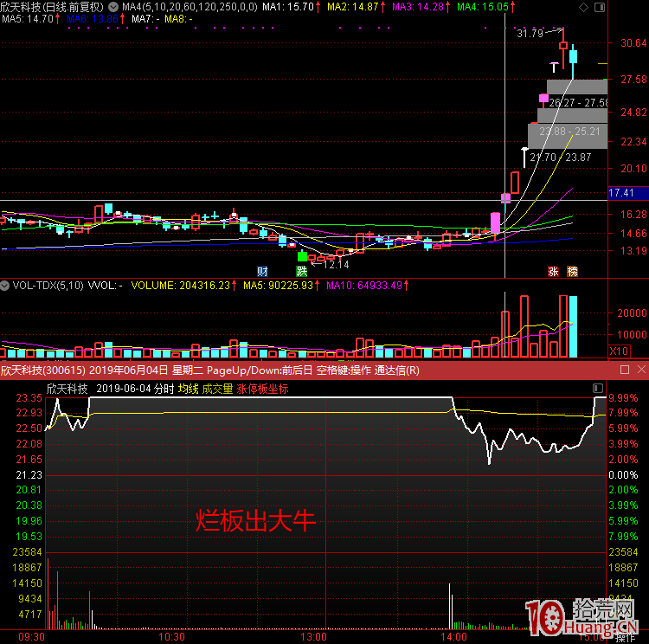
Task: Click the diamond marker icon in the top corner
Action: tap(583, 7)
